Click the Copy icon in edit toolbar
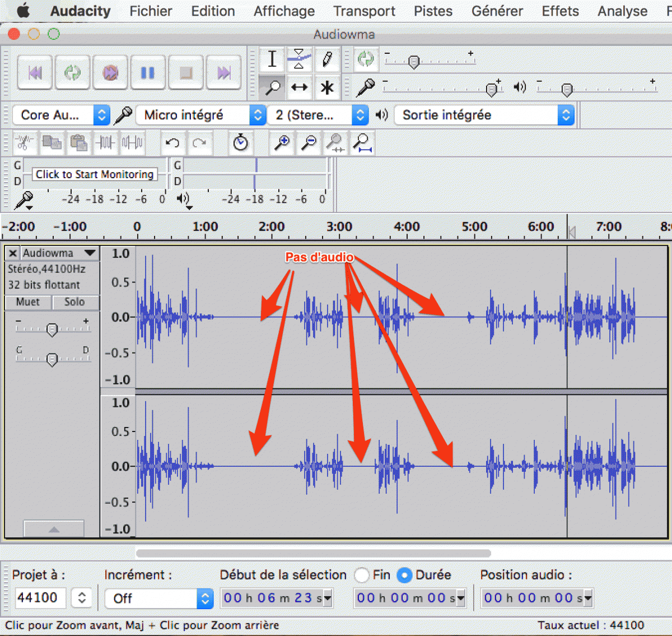This screenshot has height=636, width=672. click(x=52, y=143)
